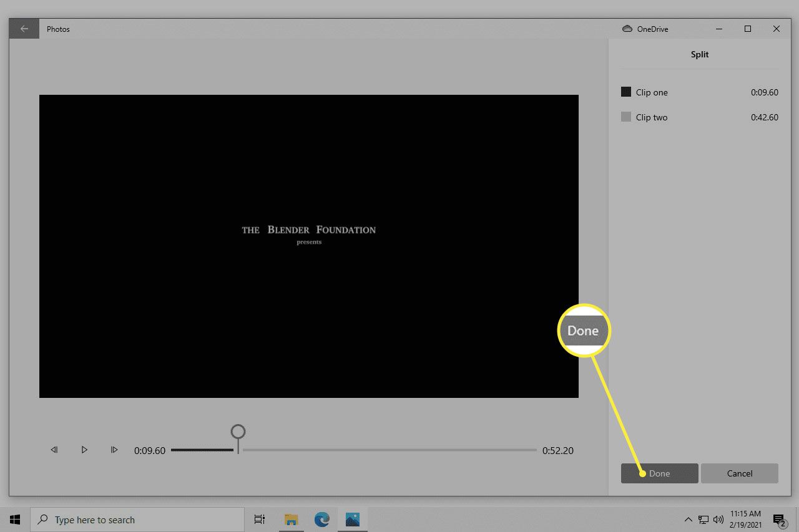This screenshot has width=799, height=532.
Task: Open the notification center icon
Action: (x=780, y=520)
